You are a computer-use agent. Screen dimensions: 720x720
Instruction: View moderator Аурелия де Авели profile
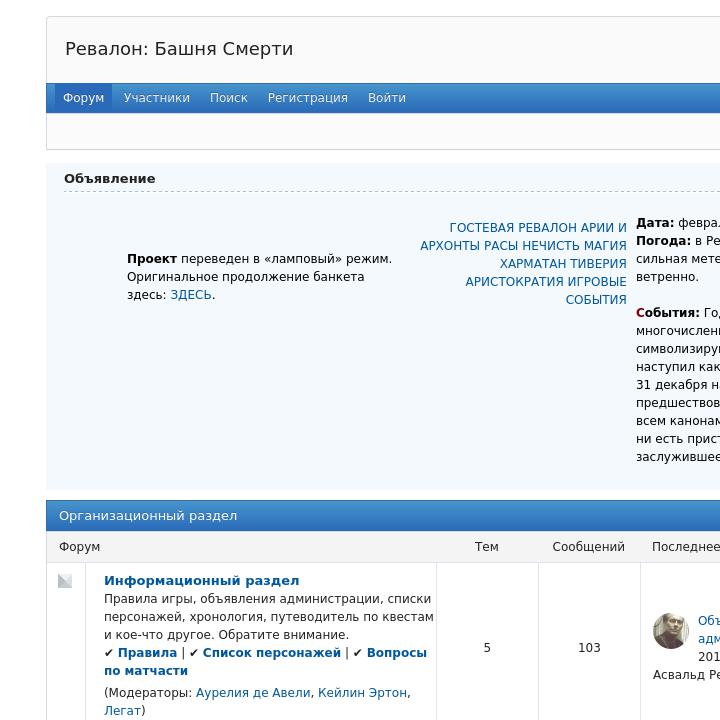click(253, 693)
